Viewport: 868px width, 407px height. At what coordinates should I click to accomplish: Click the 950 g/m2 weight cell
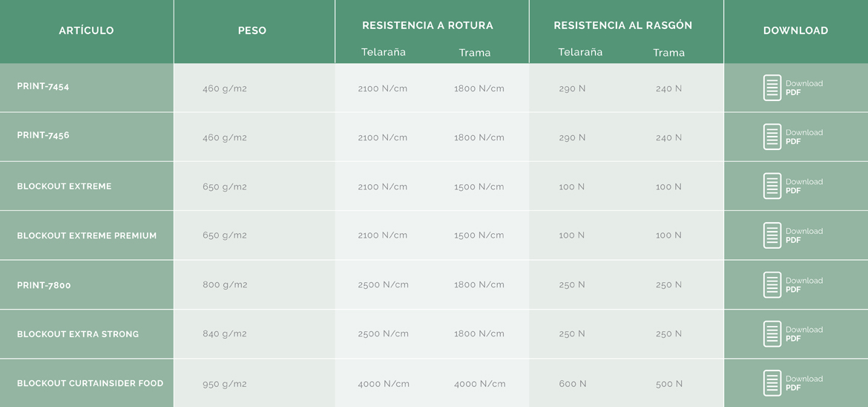tap(225, 384)
